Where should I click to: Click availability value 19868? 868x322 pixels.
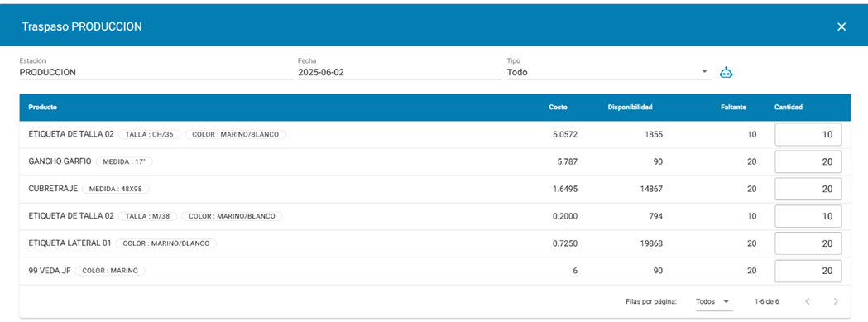(x=650, y=243)
